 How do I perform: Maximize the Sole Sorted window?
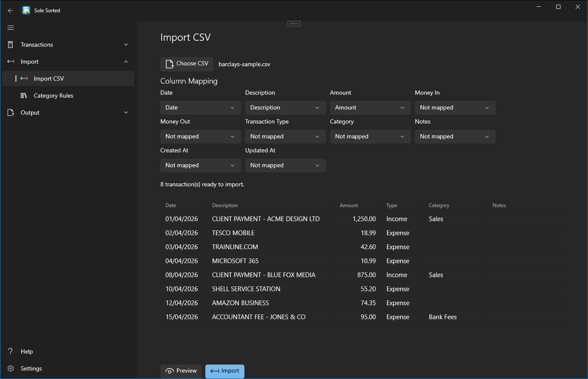pos(558,7)
